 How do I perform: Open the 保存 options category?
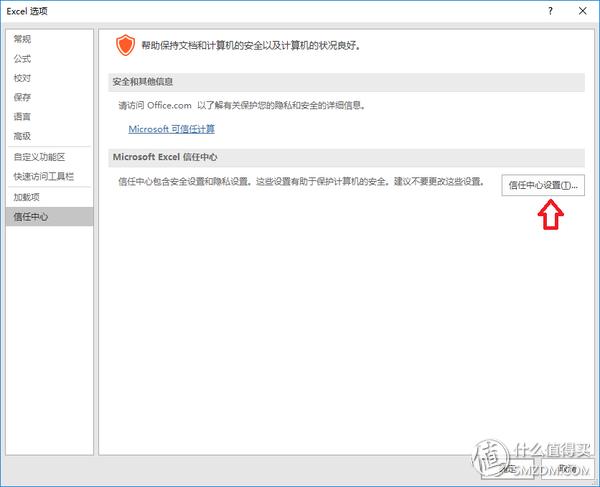pyautogui.click(x=49, y=97)
